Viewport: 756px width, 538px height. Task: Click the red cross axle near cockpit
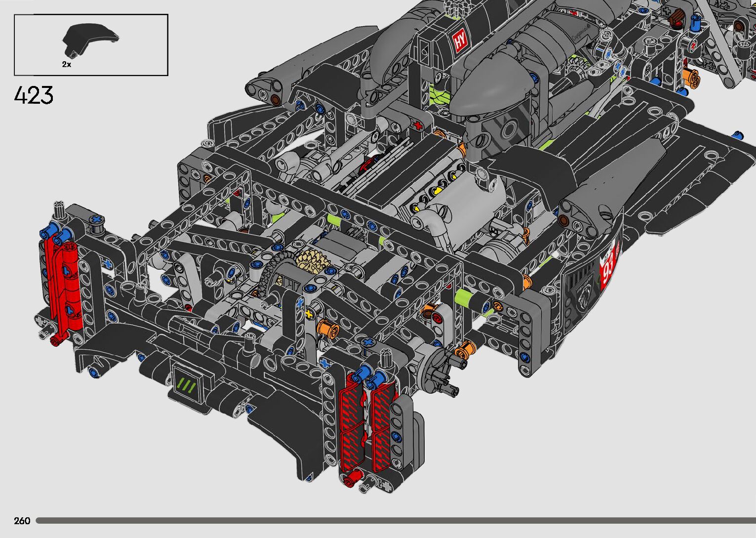419,125
